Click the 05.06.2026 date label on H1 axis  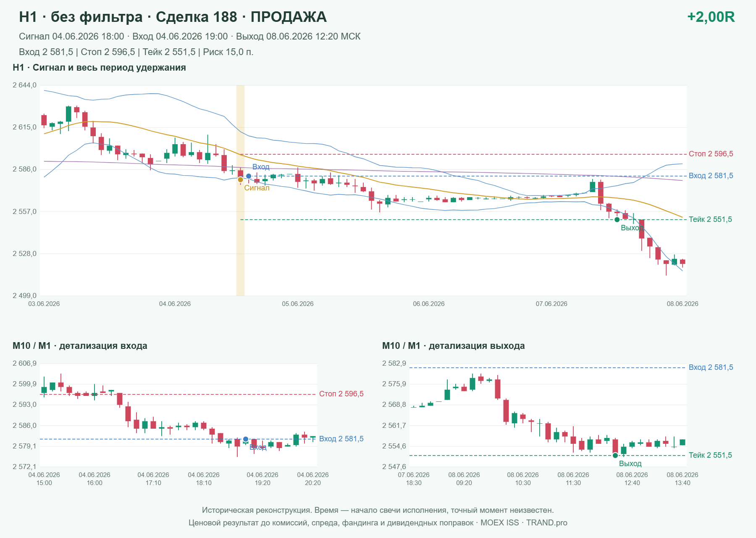click(298, 304)
